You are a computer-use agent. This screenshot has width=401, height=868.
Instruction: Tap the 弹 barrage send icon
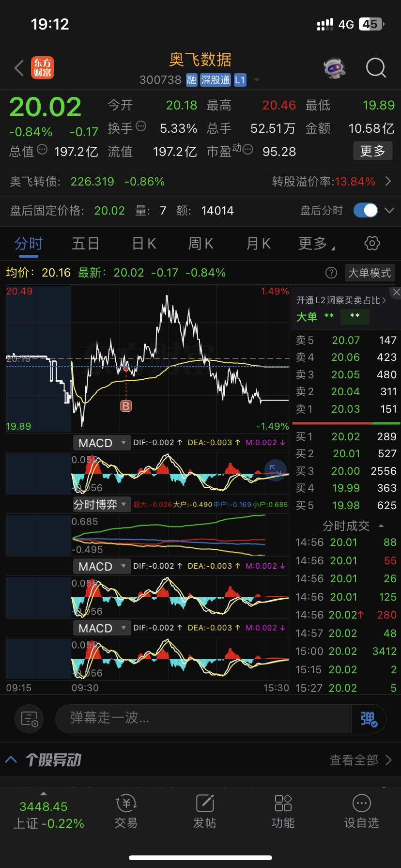369,719
